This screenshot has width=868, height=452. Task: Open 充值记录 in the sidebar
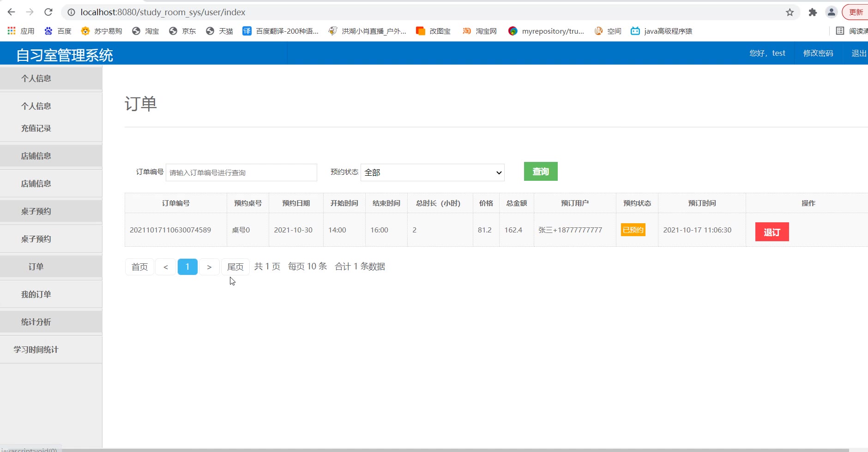tap(36, 128)
